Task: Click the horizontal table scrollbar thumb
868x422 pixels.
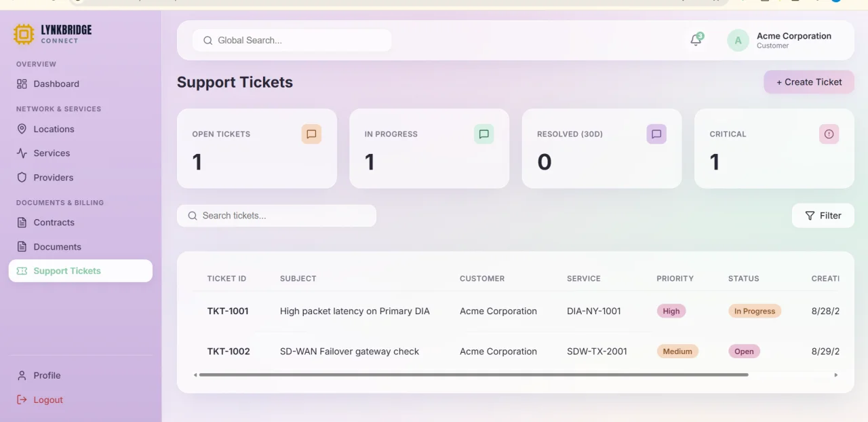Action: (473, 375)
